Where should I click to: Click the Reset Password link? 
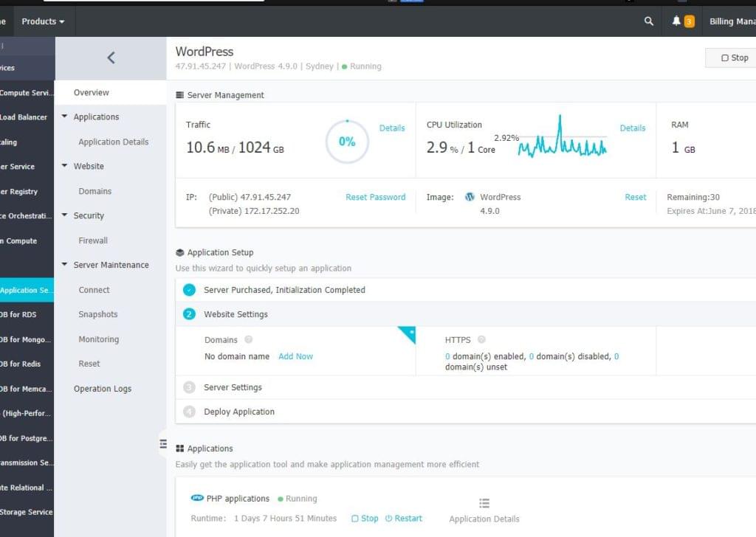(x=375, y=198)
